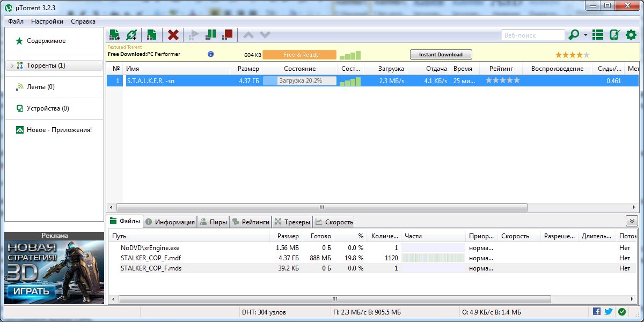Rate the S.T.A.L.K.E.R. torrent stars
The height and width of the screenshot is (322, 644).
[x=503, y=80]
